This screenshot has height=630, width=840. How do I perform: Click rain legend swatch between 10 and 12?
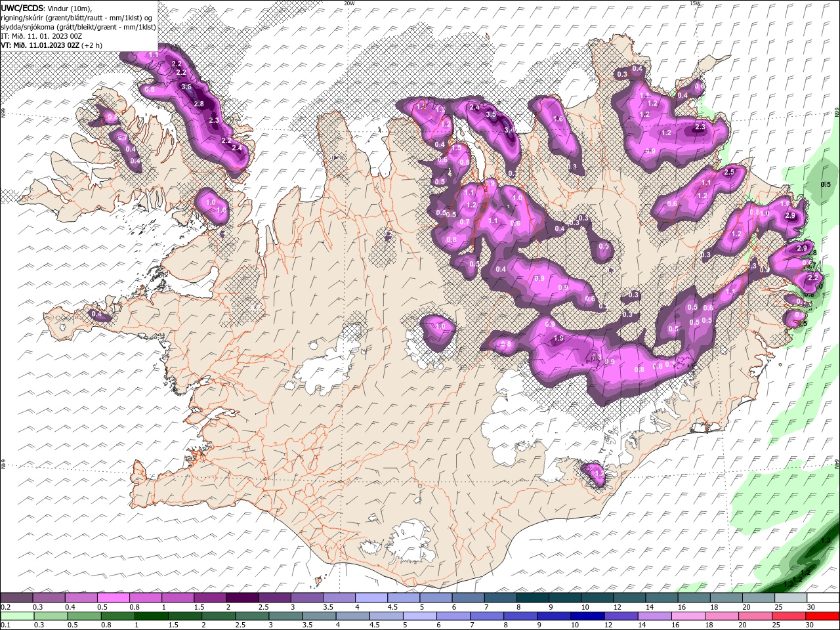click(588, 616)
